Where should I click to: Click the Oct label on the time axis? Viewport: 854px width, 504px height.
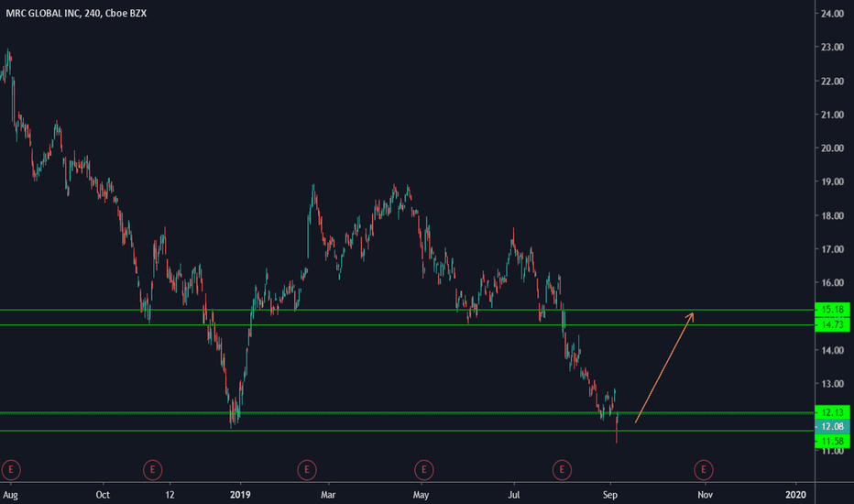coord(103,495)
